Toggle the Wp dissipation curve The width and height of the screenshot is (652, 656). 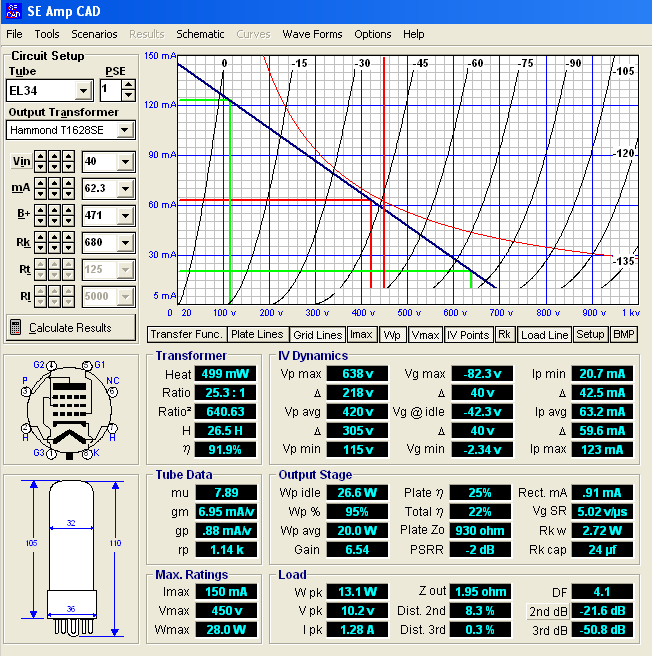(392, 335)
